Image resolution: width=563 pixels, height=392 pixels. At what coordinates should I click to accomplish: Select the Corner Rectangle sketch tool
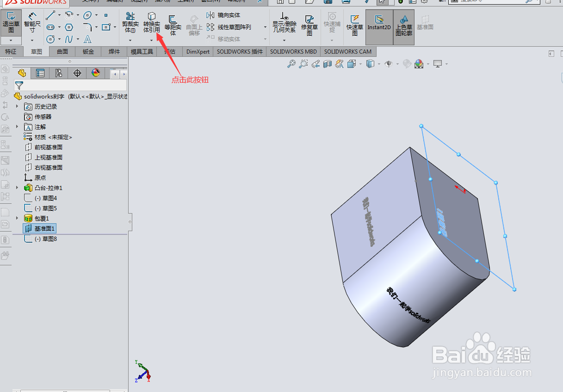[106, 27]
